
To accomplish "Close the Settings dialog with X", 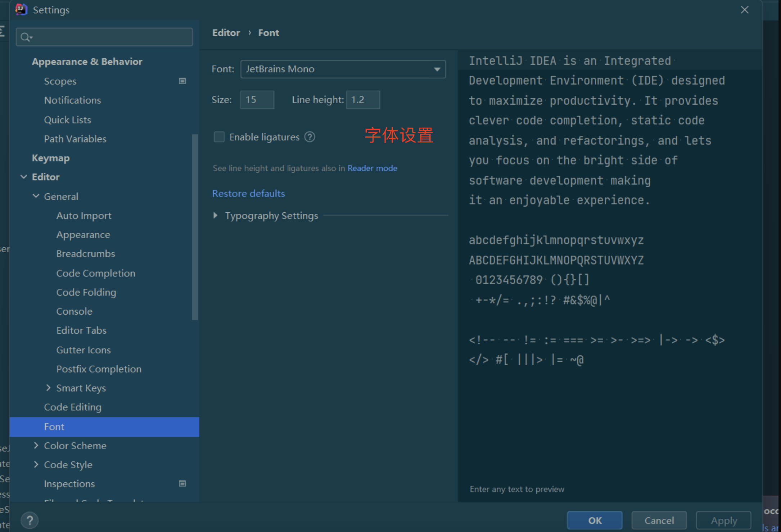I will coord(744,10).
